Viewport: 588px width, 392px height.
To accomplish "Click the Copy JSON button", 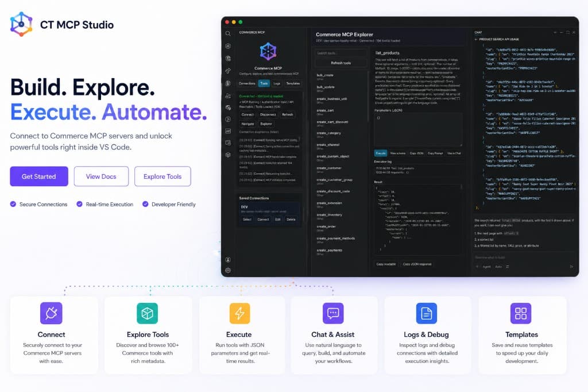I will (x=416, y=153).
